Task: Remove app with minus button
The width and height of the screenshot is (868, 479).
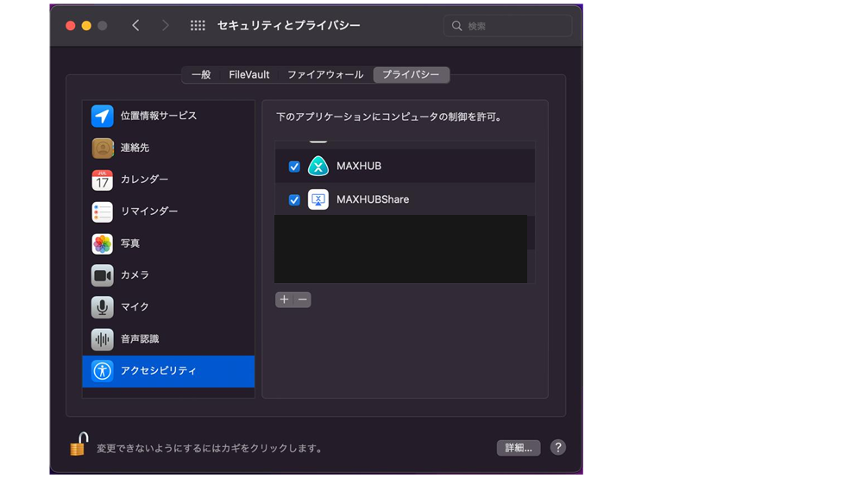Action: [302, 299]
